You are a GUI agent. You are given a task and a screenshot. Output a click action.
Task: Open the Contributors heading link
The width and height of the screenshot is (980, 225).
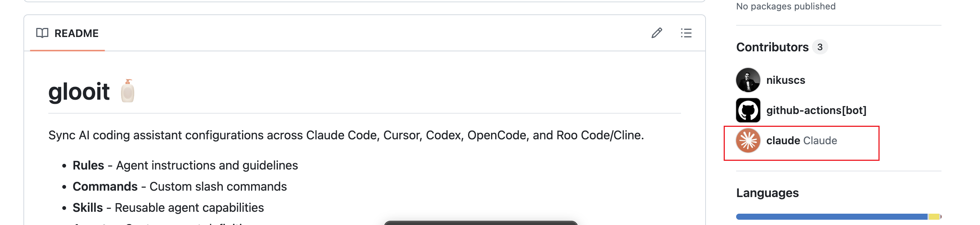[x=772, y=47]
